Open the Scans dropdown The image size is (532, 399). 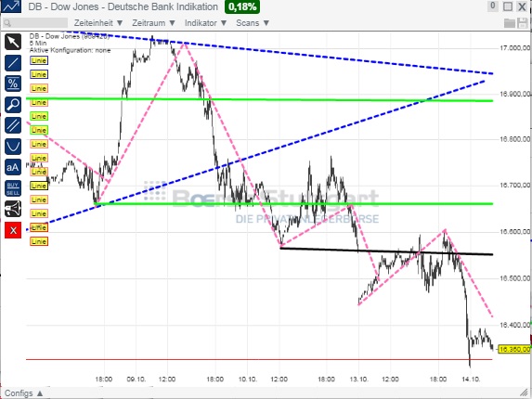coord(253,23)
